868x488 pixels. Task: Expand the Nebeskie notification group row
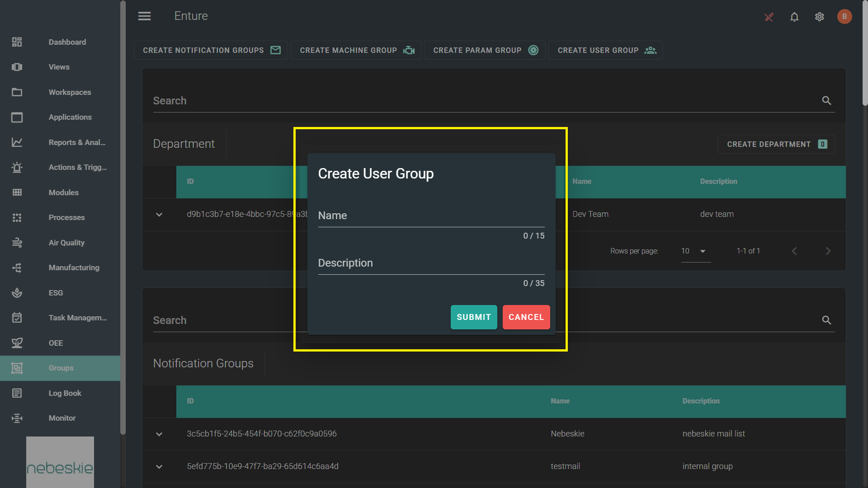159,434
